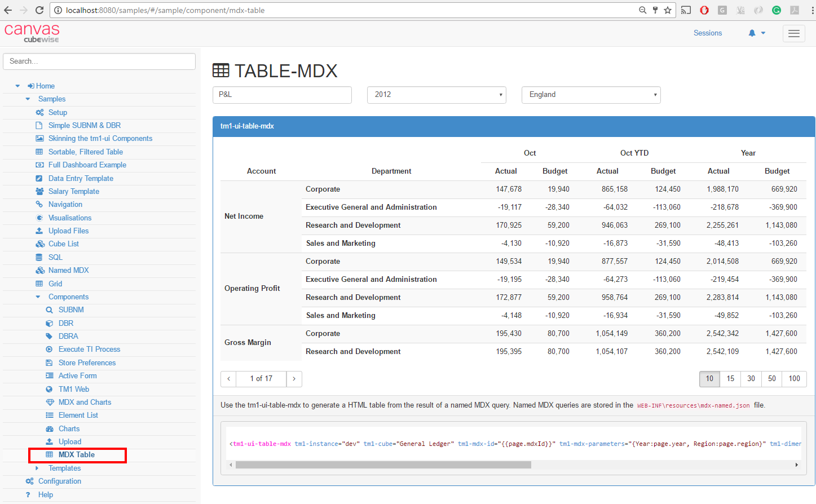The image size is (816, 504).
Task: Open the hamburger menu button
Action: click(x=793, y=34)
